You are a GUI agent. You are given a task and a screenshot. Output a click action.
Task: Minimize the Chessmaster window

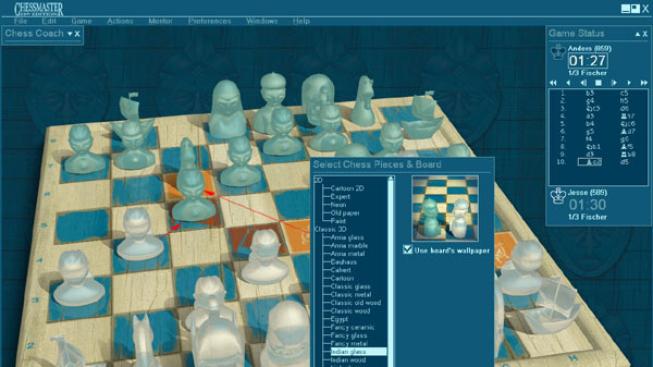coord(626,9)
